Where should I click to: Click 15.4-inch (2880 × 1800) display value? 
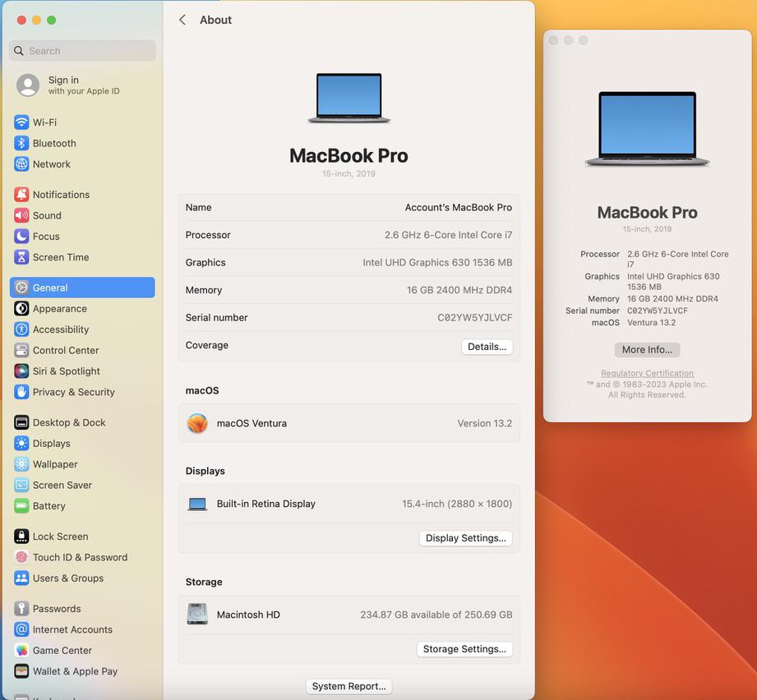point(457,504)
